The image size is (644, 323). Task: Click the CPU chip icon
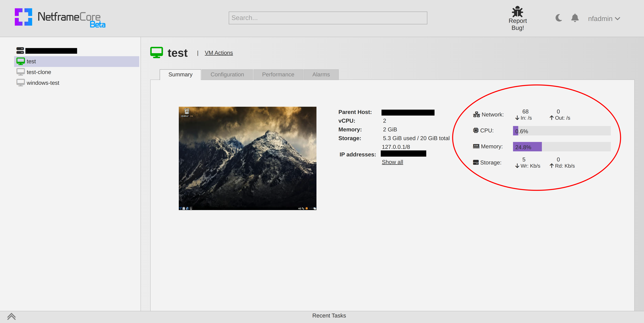[476, 130]
